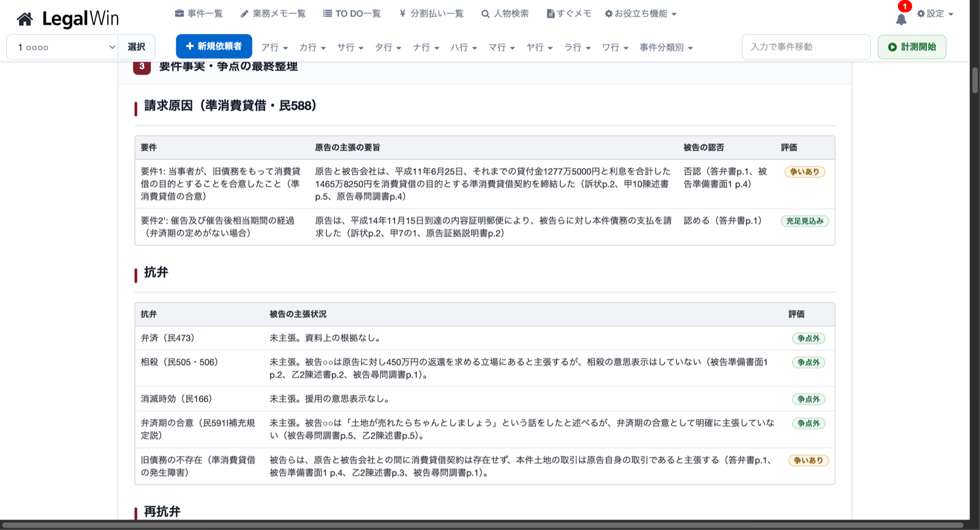The height and width of the screenshot is (530, 980).
Task: Expand the ハ行 dropdown
Action: 464,47
